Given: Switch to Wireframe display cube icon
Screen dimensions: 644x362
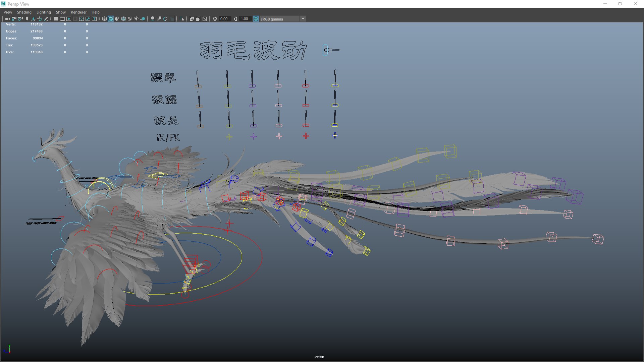Looking at the screenshot, I should (104, 19).
